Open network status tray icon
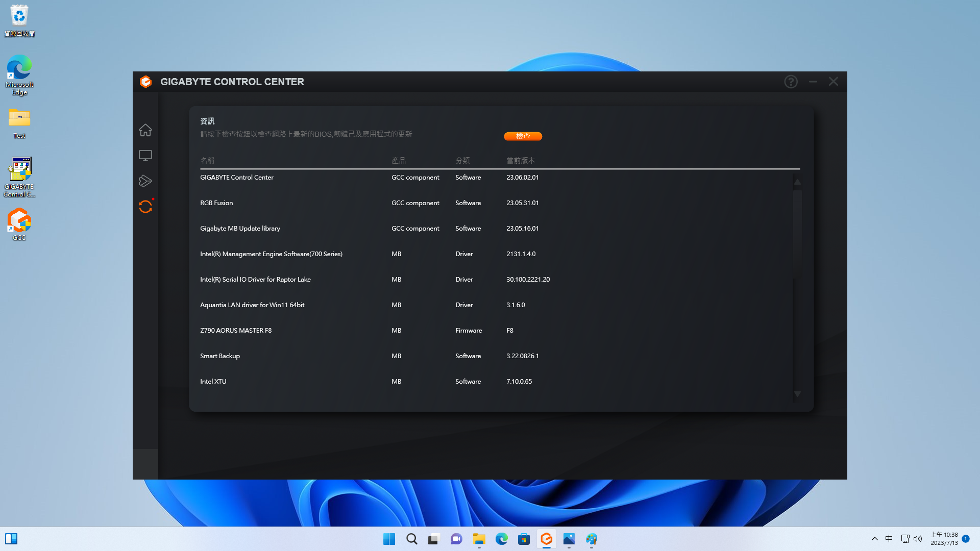980x551 pixels. point(905,539)
